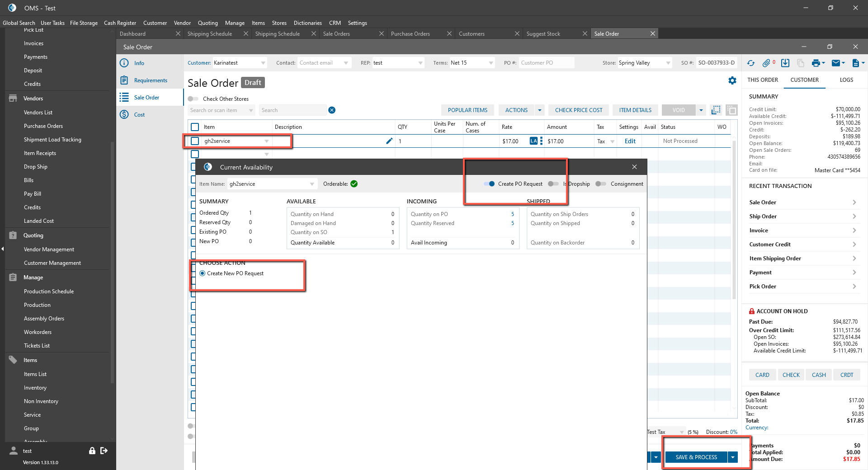
Task: Open sale order settings gear icon
Action: [732, 80]
